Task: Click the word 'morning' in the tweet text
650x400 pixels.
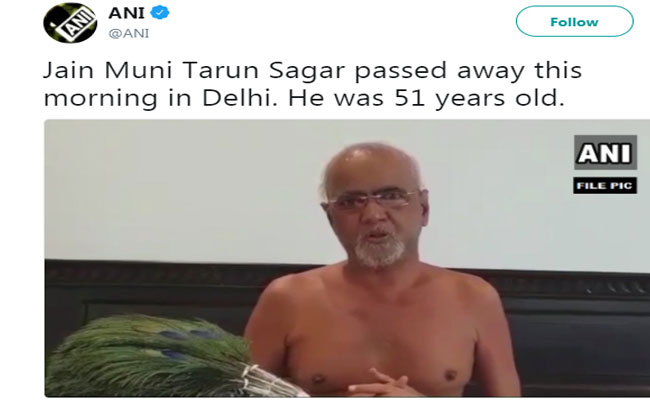Action: click(101, 99)
